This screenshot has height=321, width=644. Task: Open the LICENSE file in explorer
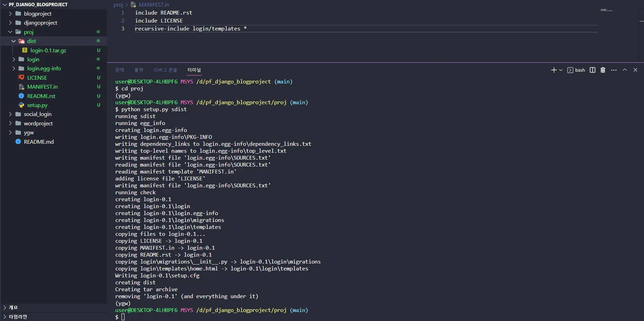point(37,78)
